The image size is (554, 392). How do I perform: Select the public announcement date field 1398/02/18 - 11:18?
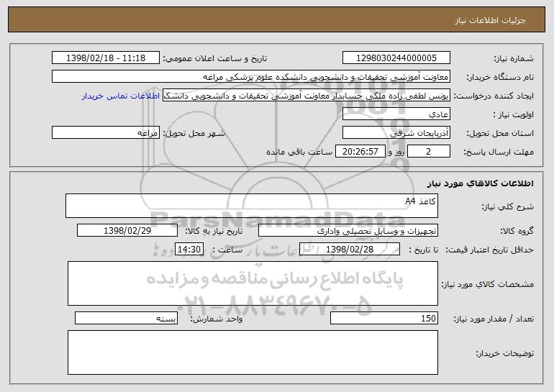coord(106,58)
